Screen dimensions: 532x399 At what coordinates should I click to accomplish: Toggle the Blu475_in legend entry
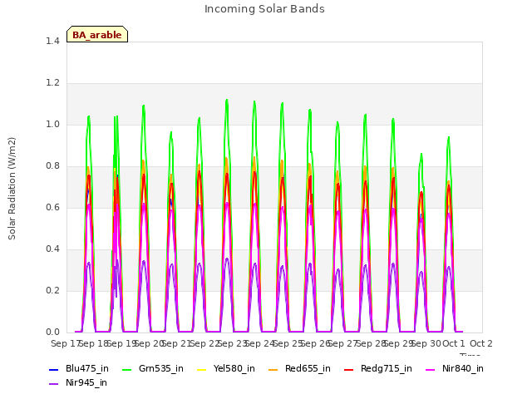point(79,369)
